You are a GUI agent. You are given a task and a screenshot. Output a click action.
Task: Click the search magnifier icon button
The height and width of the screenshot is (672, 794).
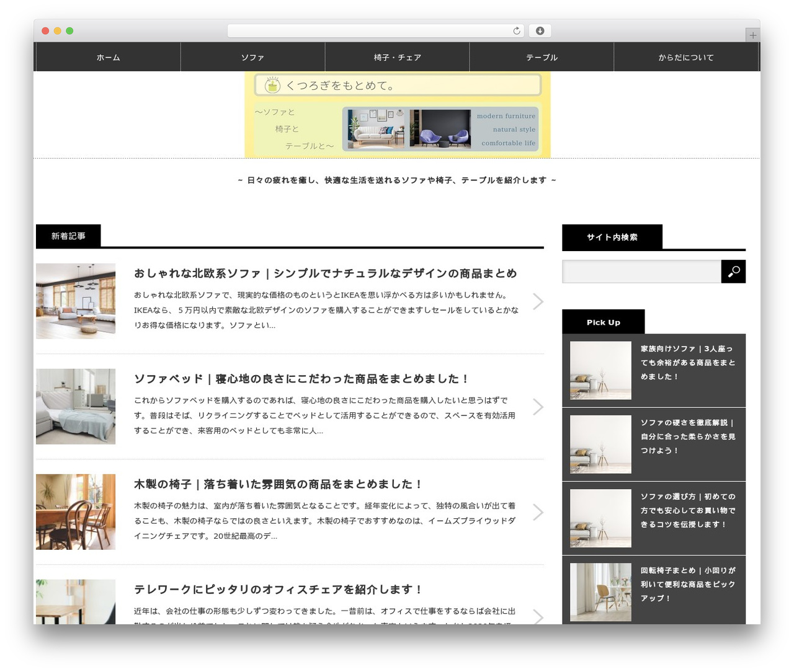(733, 272)
